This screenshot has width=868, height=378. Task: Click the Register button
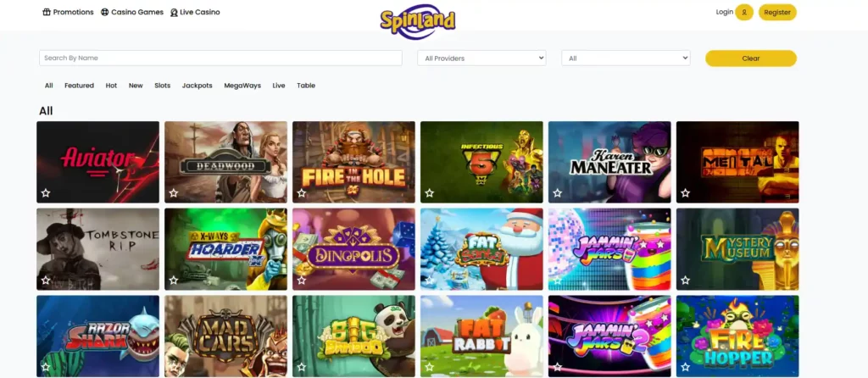coord(777,12)
